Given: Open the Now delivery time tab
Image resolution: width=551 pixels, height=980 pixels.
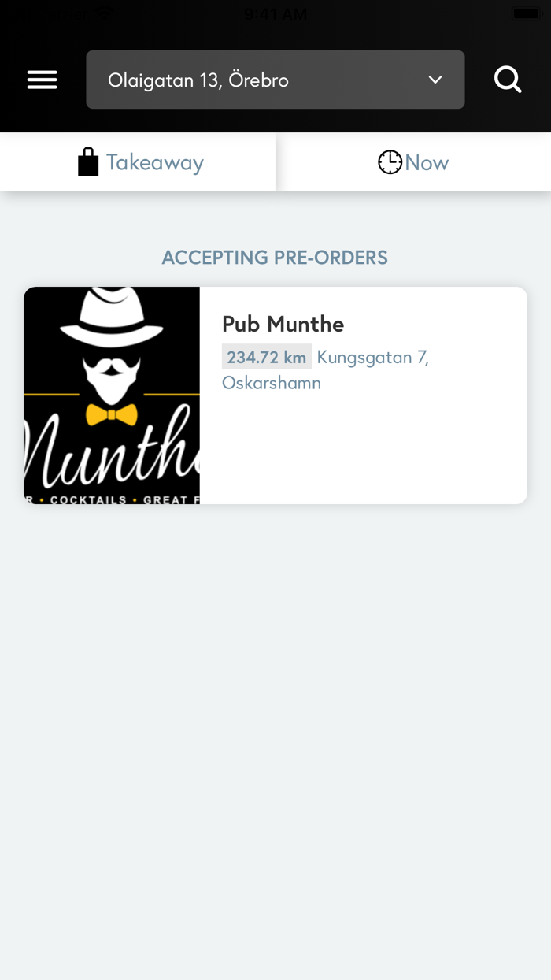Looking at the screenshot, I should tap(413, 161).
